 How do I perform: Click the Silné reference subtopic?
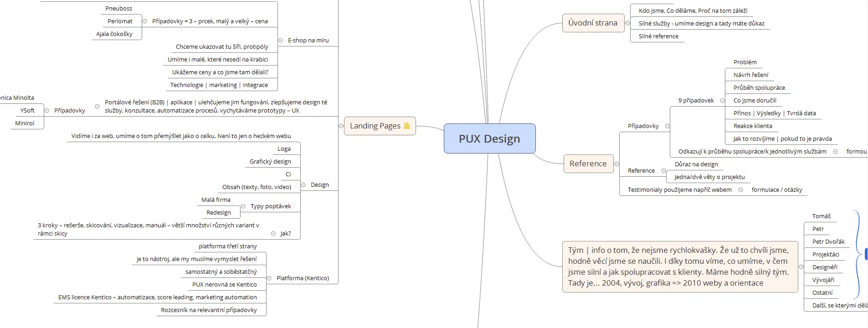(658, 36)
